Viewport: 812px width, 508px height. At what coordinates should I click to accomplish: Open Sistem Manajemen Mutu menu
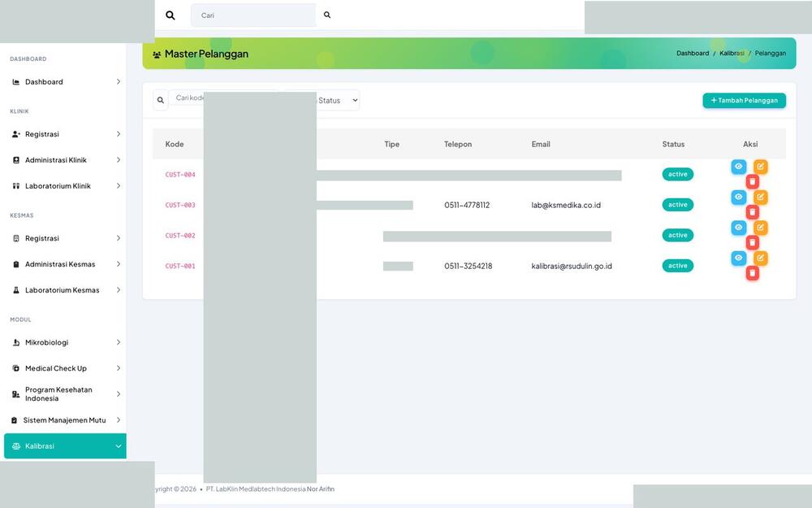tap(65, 420)
